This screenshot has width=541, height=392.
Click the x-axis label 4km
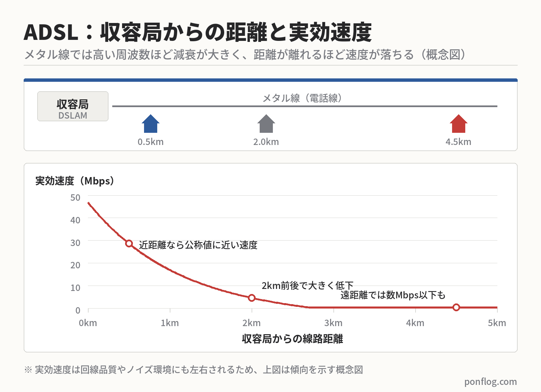coord(415,323)
